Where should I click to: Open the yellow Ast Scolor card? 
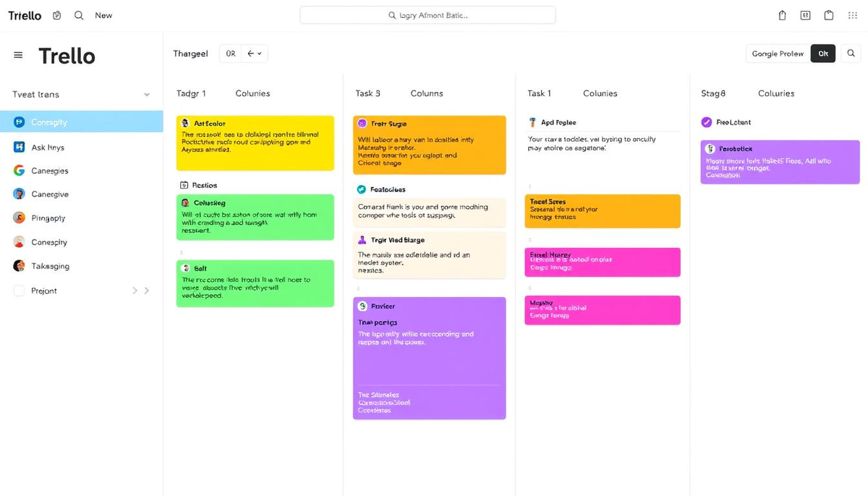point(255,142)
